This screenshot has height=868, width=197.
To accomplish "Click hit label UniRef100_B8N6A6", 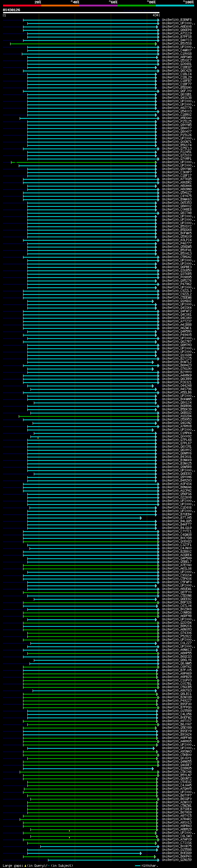I will [177, 487].
